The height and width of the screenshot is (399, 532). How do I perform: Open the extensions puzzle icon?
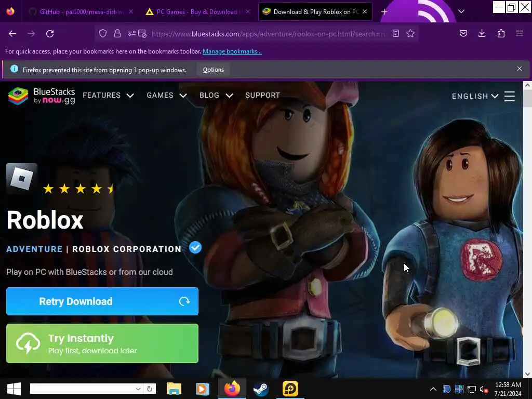pos(501,33)
